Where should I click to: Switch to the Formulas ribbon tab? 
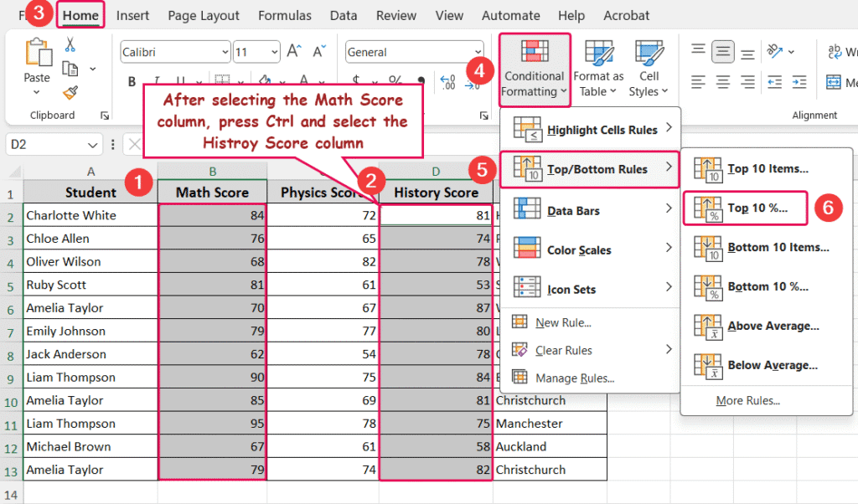pos(285,15)
